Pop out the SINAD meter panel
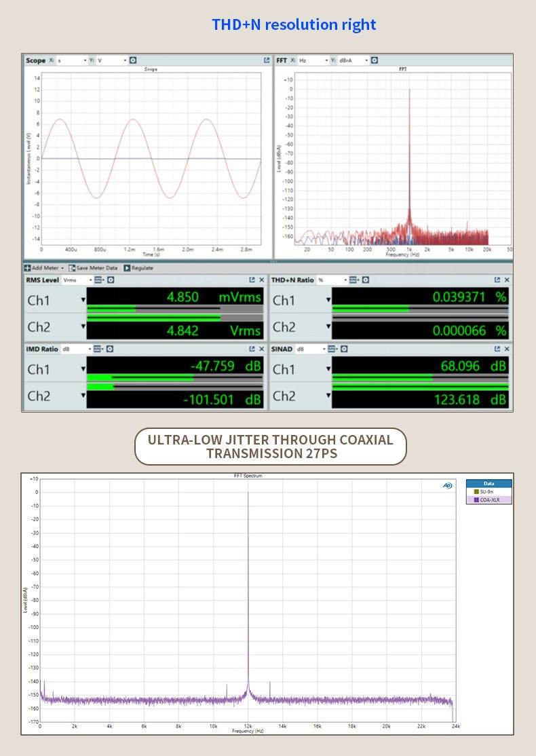The width and height of the screenshot is (536, 756). pyautogui.click(x=497, y=349)
